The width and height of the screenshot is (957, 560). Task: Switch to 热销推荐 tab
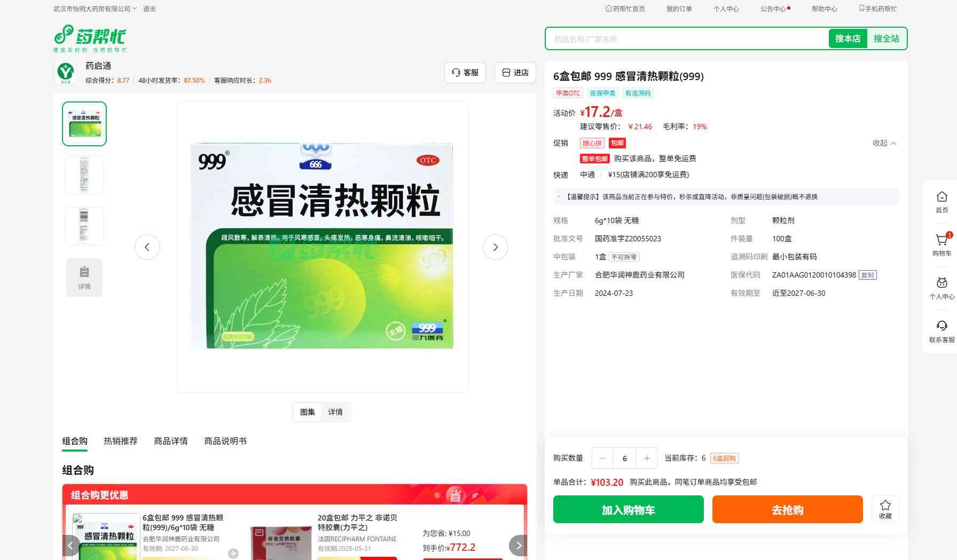(x=120, y=441)
